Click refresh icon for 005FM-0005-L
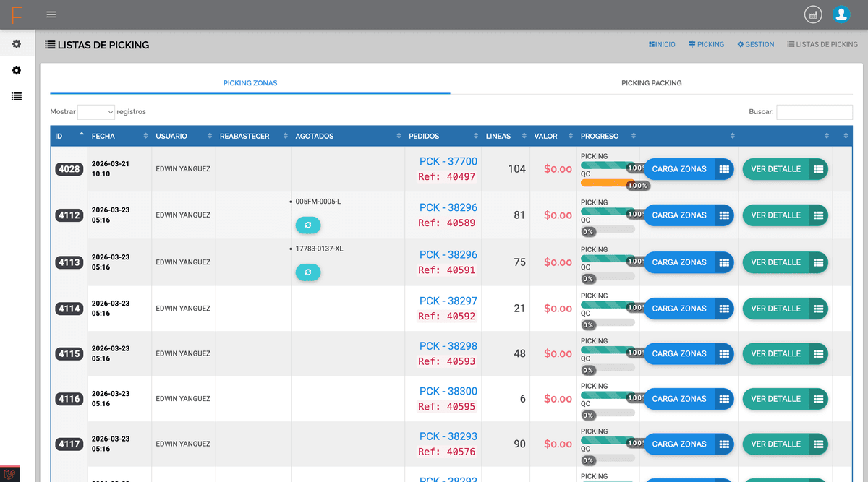This screenshot has height=482, width=868. click(x=308, y=225)
